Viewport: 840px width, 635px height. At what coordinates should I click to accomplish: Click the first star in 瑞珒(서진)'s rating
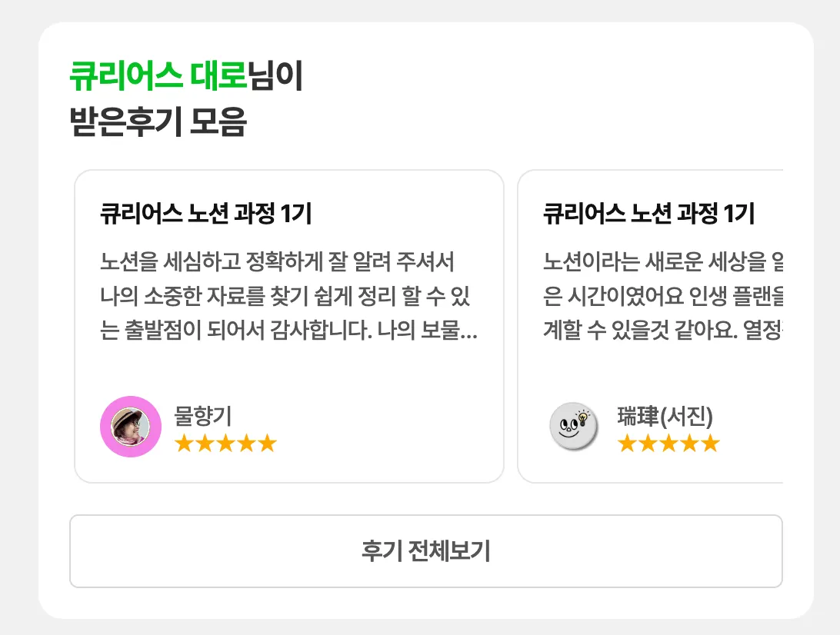(x=627, y=444)
